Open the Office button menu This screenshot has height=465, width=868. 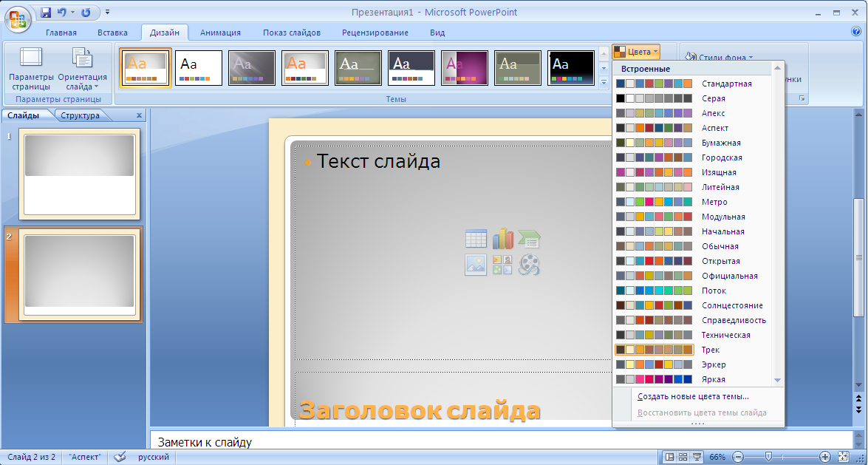coord(17,18)
